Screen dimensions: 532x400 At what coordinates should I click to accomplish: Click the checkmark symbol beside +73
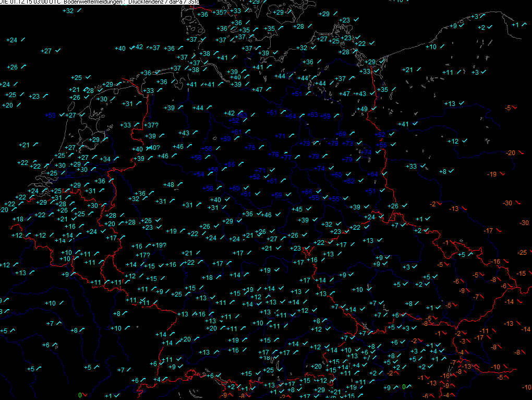(360, 143)
